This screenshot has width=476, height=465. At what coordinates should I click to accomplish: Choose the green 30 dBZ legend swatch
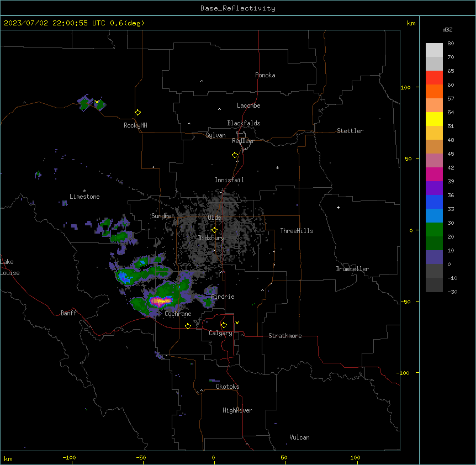(x=434, y=230)
